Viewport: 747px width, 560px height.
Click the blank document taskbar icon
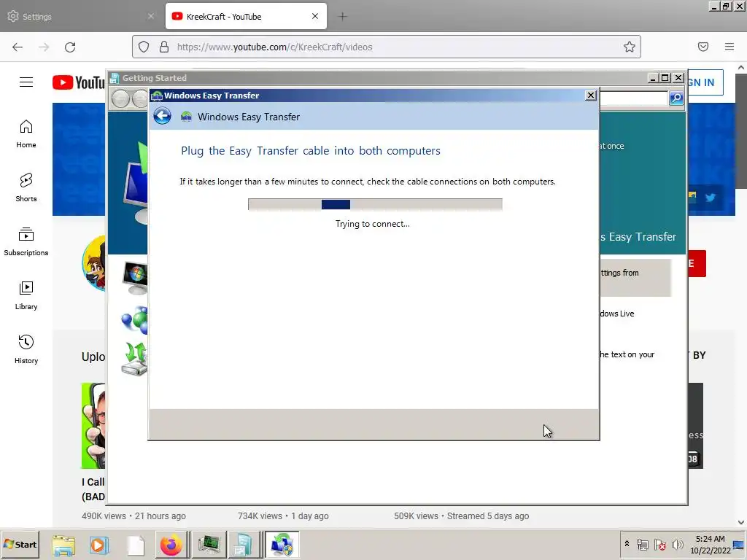click(x=135, y=545)
